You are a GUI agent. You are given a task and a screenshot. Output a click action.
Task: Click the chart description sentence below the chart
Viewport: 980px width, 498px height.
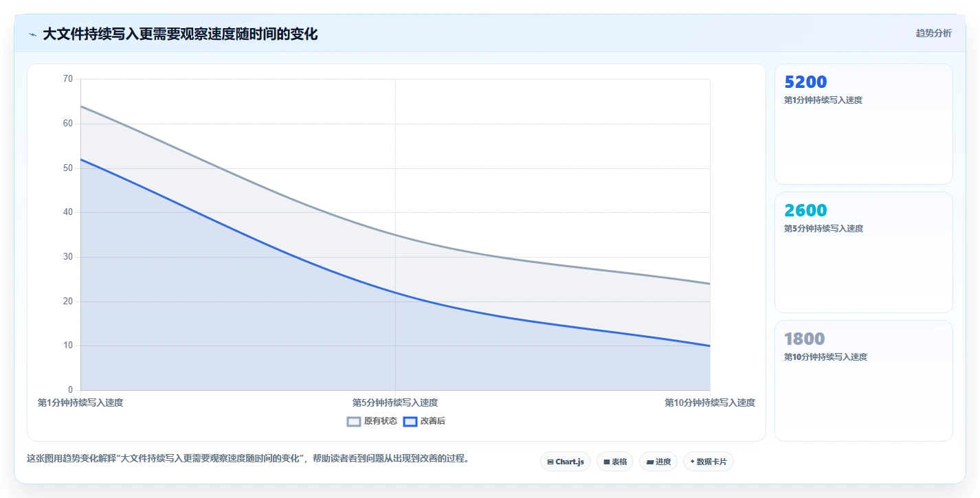coord(250,458)
